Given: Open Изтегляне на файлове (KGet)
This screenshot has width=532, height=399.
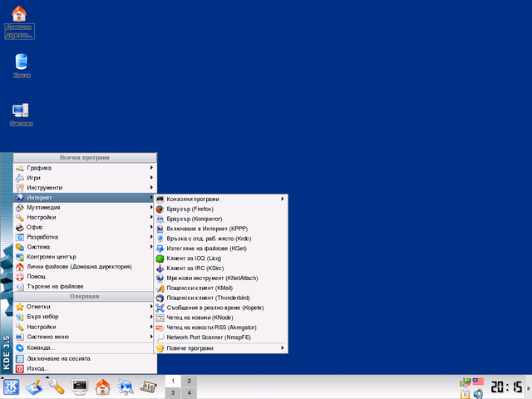Looking at the screenshot, I should pyautogui.click(x=221, y=249).
